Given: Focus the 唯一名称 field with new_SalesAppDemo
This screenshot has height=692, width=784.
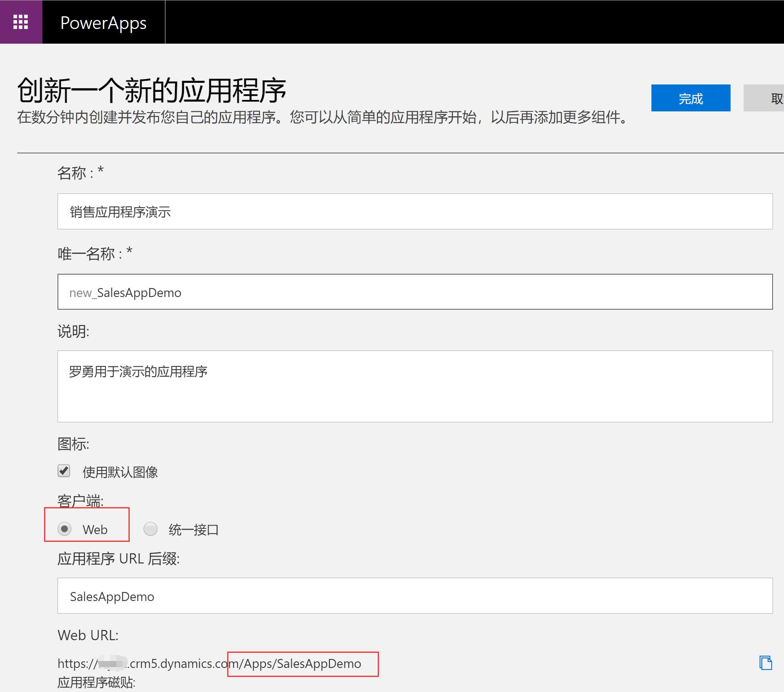Looking at the screenshot, I should (415, 292).
